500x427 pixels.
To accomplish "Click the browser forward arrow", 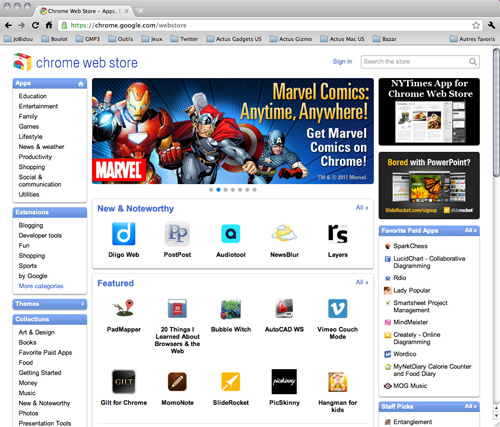I will 22,25.
